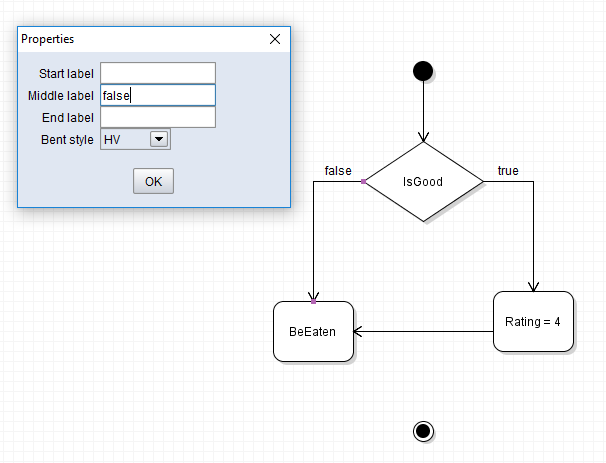Open the Bent style dropdown arrow
Screen dimensions: 606x463
[159, 139]
